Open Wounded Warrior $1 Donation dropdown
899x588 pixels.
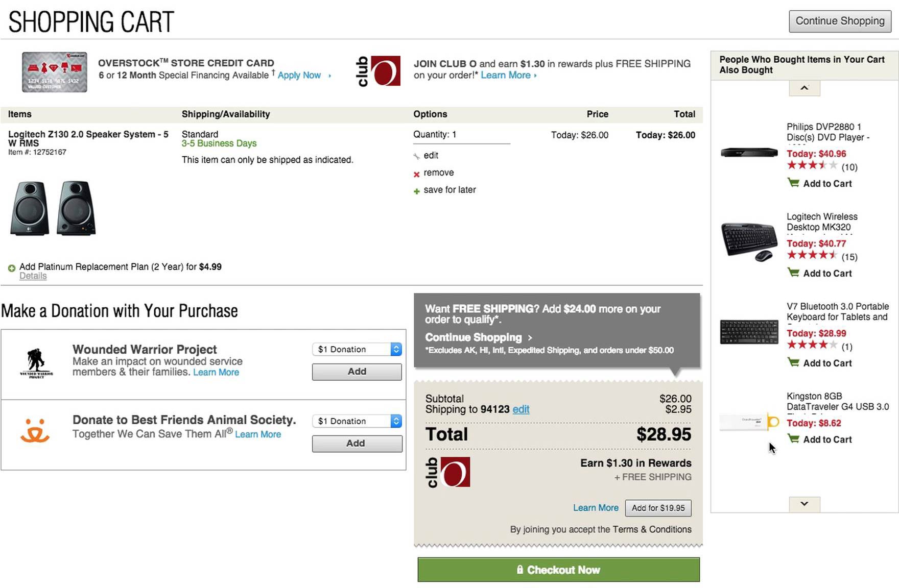coord(357,349)
